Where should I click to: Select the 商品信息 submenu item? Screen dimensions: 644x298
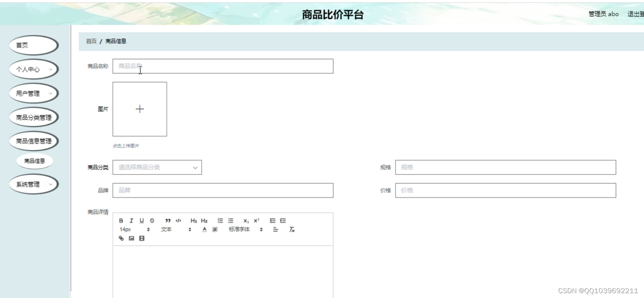(x=35, y=161)
